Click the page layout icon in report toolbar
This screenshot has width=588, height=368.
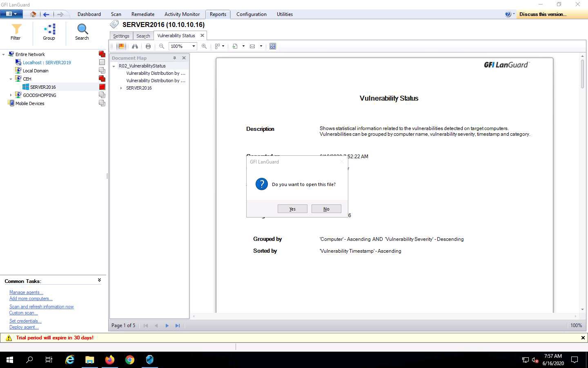pos(218,46)
